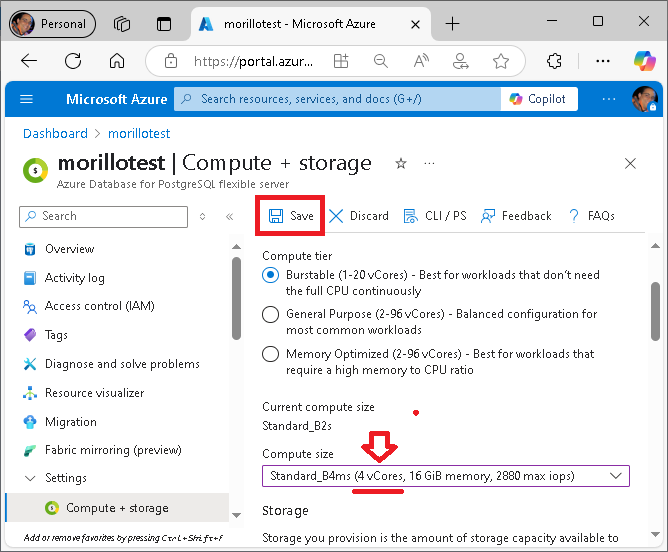Open a new browser tab
The image size is (668, 552).
click(452, 24)
